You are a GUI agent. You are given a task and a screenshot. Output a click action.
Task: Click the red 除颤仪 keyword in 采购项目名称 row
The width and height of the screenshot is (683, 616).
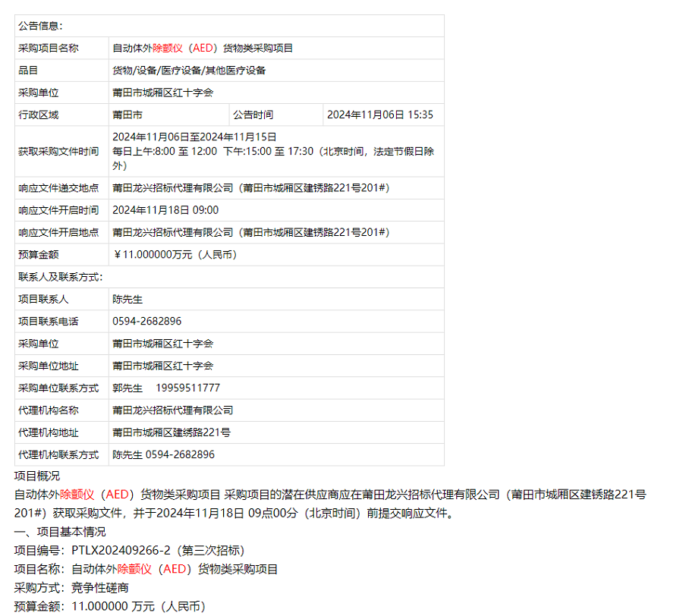[168, 48]
